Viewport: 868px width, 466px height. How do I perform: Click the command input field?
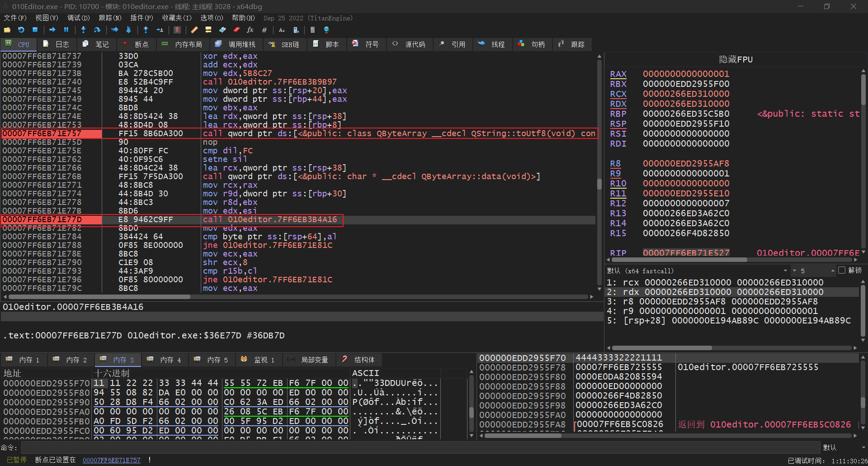click(420, 447)
